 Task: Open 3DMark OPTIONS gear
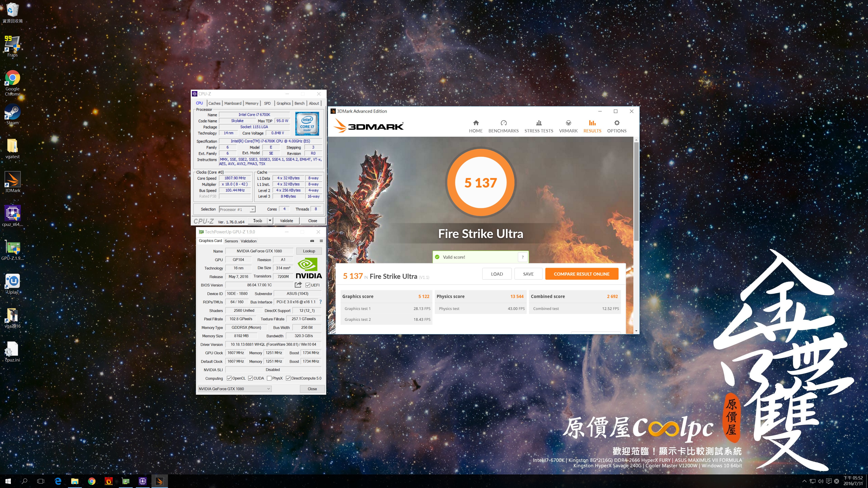pyautogui.click(x=617, y=127)
